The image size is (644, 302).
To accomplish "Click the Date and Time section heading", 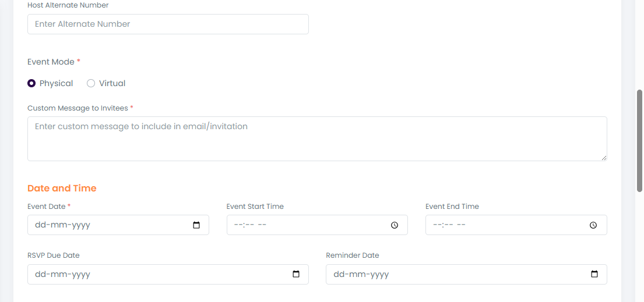I will click(62, 189).
